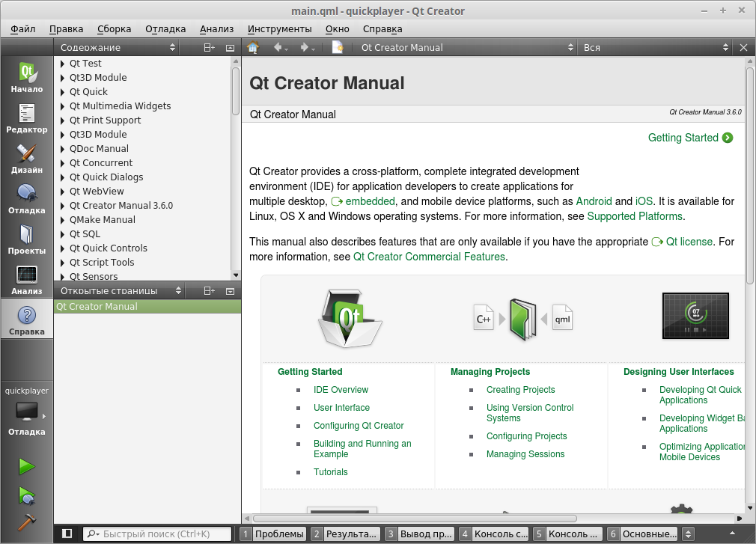
Task: Open the Основные... output pane
Action: [642, 534]
